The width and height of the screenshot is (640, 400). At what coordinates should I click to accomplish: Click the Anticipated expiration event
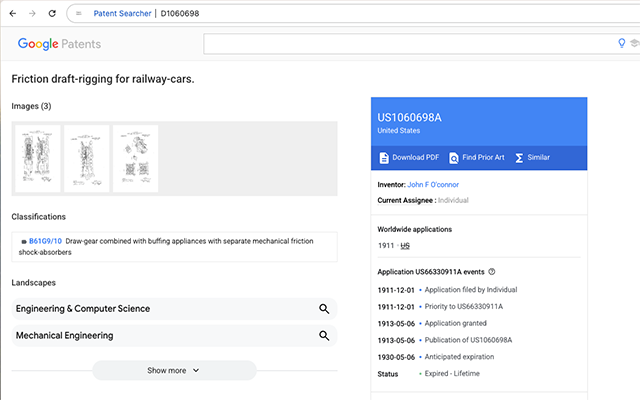pyautogui.click(x=459, y=357)
